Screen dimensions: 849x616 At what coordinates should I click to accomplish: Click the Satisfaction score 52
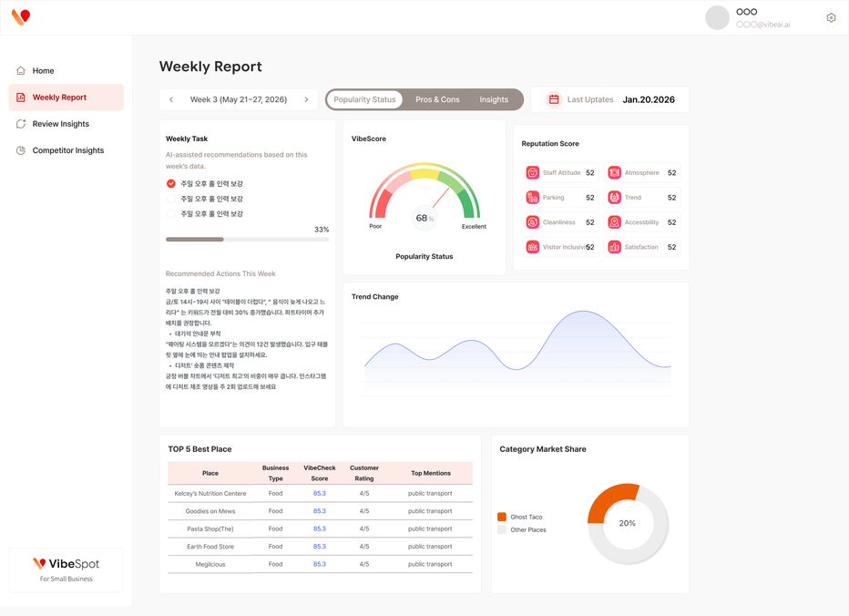pyautogui.click(x=672, y=247)
